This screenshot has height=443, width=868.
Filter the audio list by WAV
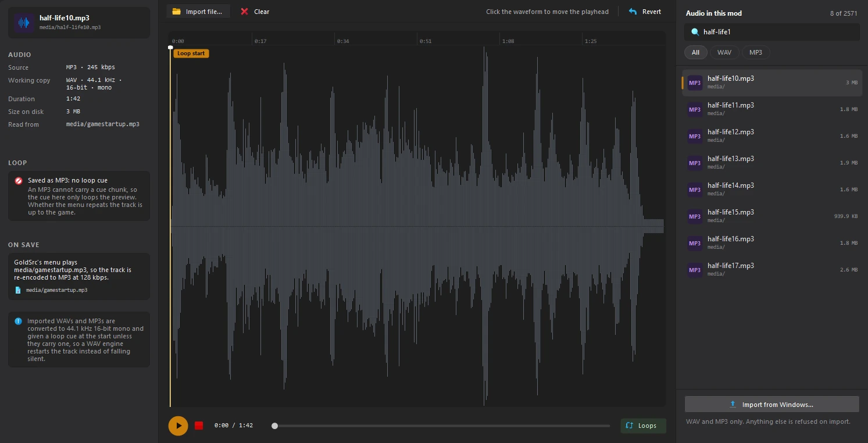724,52
